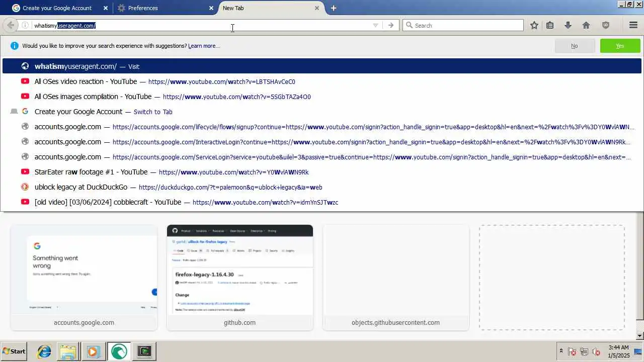Select accounts.google.com lifecycle signup suggestion
This screenshot has width=644, height=362.
coord(322,127)
